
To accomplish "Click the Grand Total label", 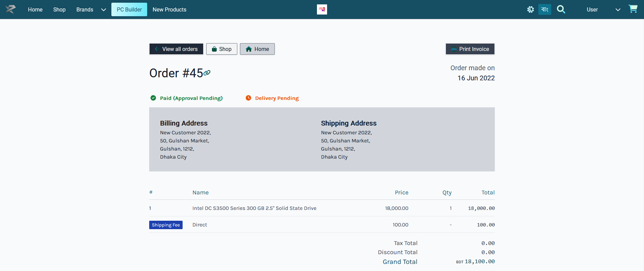I will pos(400,262).
